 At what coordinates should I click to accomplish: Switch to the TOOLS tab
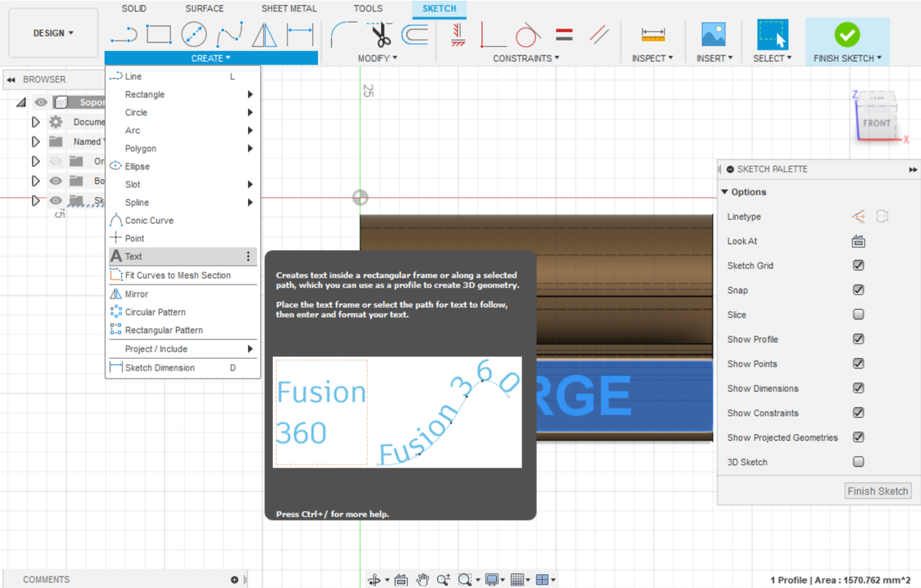[x=368, y=9]
